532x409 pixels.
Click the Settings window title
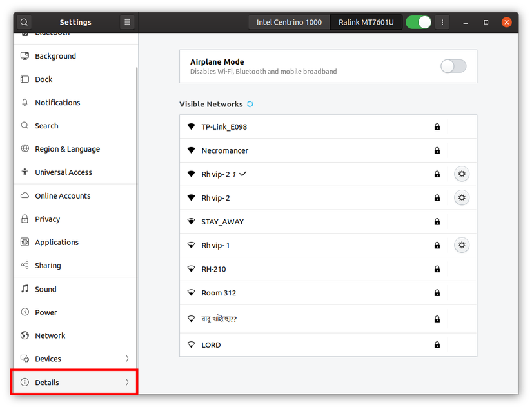click(75, 22)
